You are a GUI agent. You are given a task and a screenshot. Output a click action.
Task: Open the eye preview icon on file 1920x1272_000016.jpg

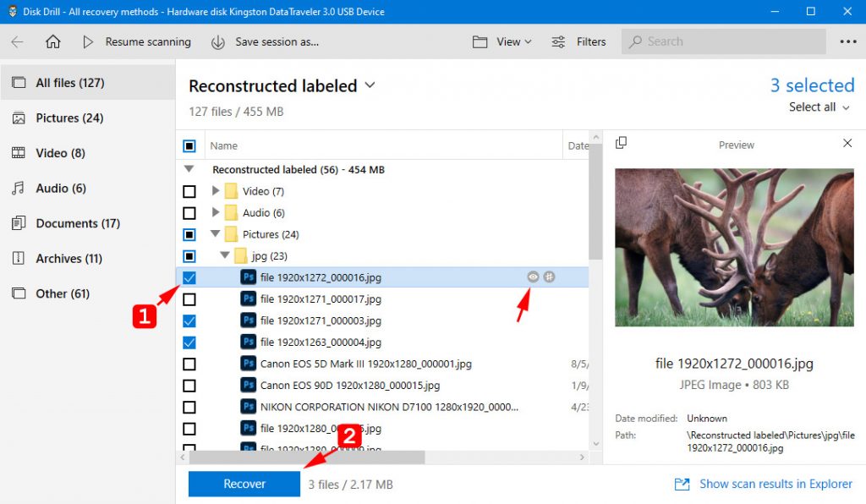coord(533,277)
